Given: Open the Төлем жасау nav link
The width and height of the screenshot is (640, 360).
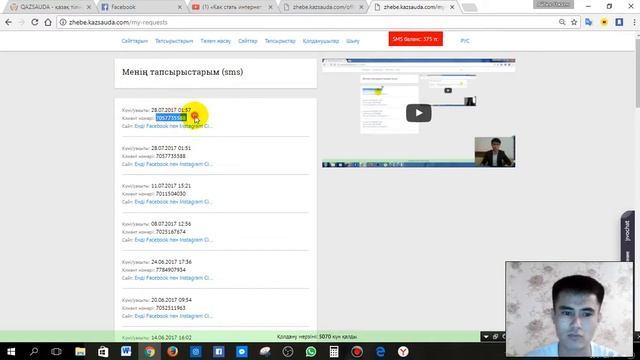Looking at the screenshot, I should [216, 41].
